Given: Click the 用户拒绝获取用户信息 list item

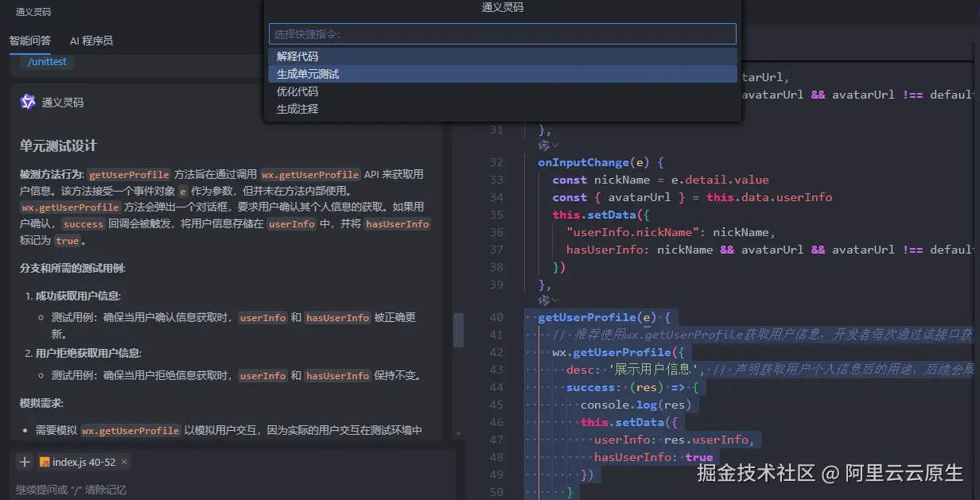Looking at the screenshot, I should [x=88, y=353].
